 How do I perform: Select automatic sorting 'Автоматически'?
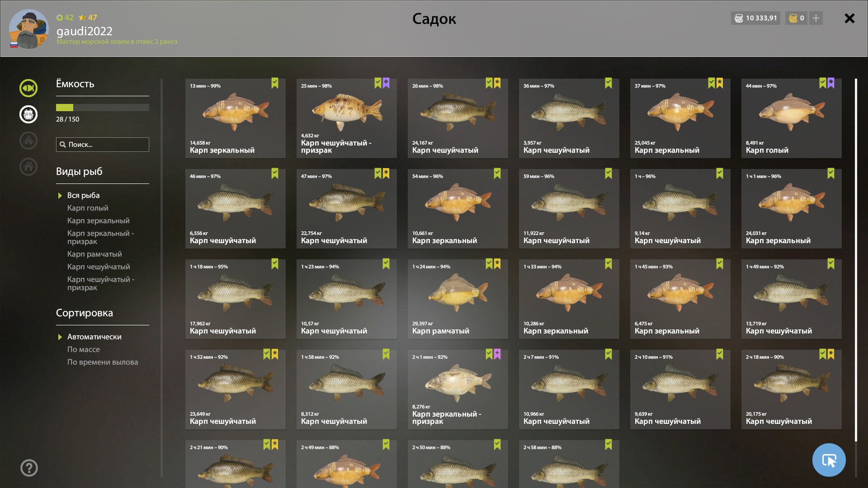[94, 337]
